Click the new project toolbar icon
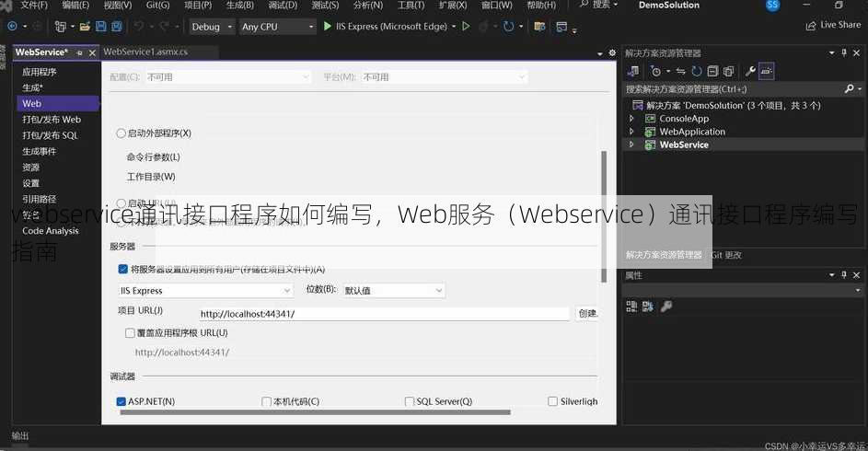Image resolution: width=868 pixels, height=451 pixels. [x=61, y=26]
